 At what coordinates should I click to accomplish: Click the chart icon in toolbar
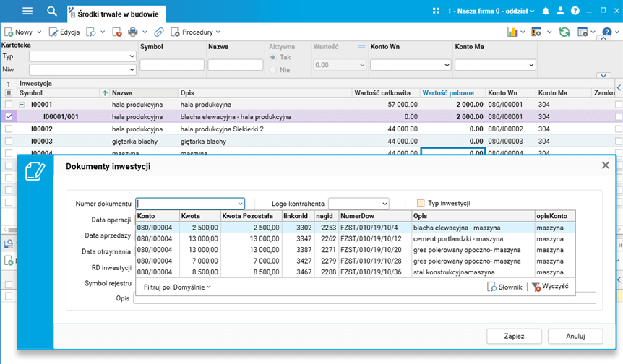(x=512, y=32)
